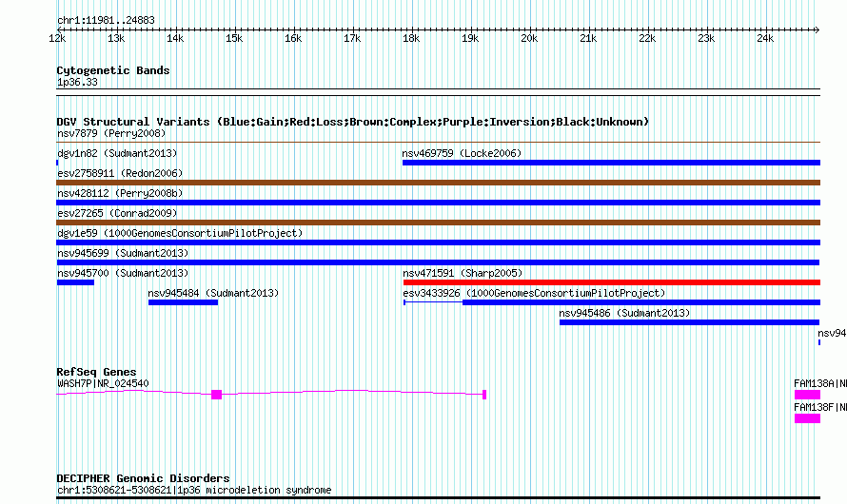Viewport: 847px width, 504px height.
Task: Select nsv428112 (Perry2008b) label
Action: pyautogui.click(x=120, y=193)
